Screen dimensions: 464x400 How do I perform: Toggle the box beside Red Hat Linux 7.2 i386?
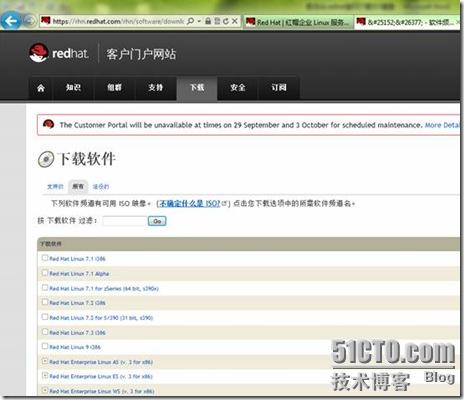tap(45, 302)
